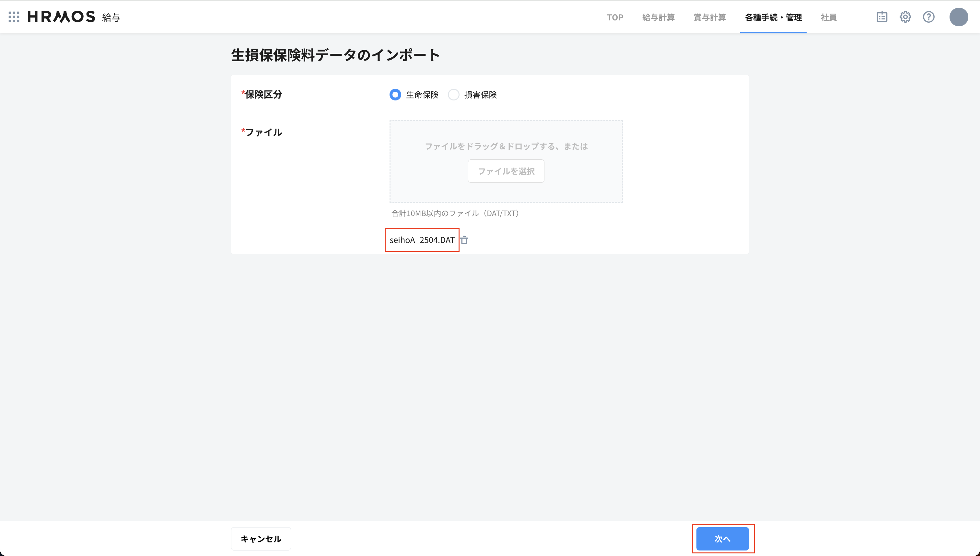Open the settings gear icon
The image size is (980, 556).
[x=905, y=17]
